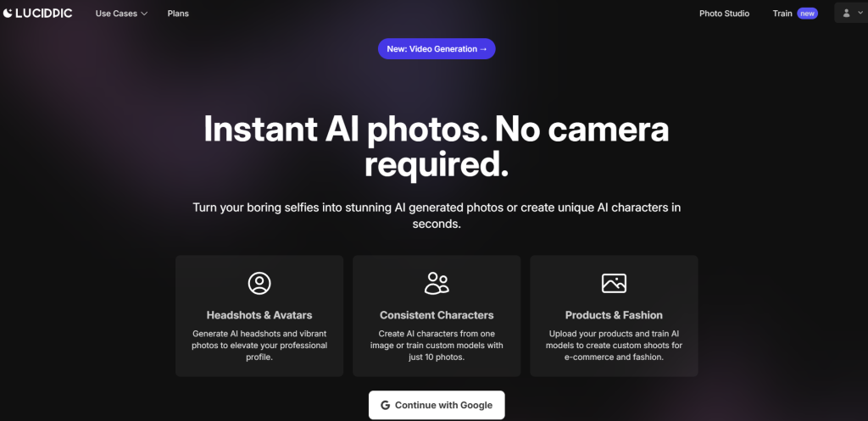868x421 pixels.
Task: Click the user profile avatar icon
Action: (846, 14)
